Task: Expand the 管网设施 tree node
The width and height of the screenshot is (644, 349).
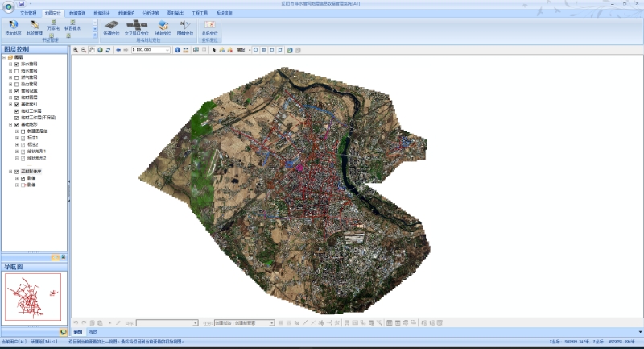Action: click(10, 91)
